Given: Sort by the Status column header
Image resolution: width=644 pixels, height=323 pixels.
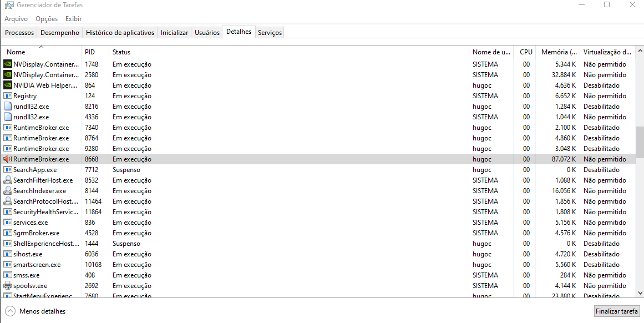Looking at the screenshot, I should (x=289, y=52).
